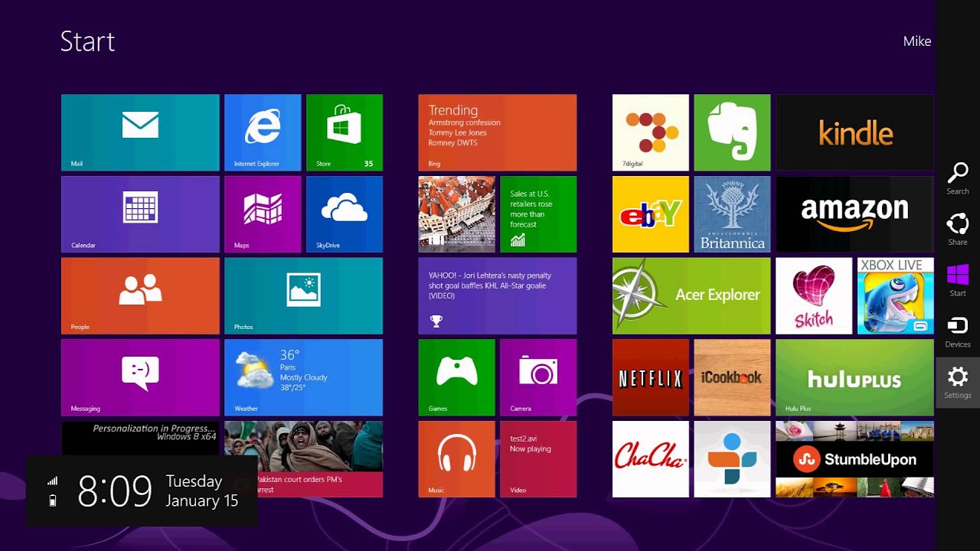Open the Messaging tile
Image resolution: width=980 pixels, height=551 pixels.
140,377
